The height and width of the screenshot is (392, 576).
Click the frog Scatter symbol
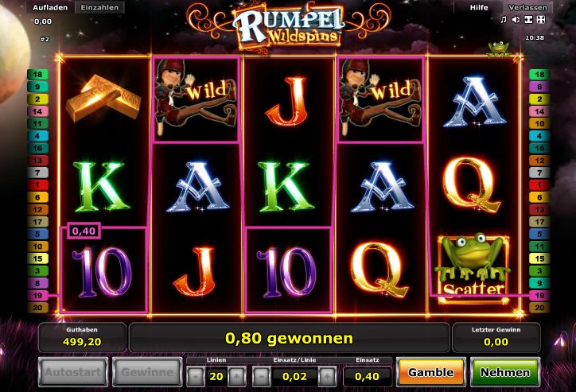(x=473, y=269)
